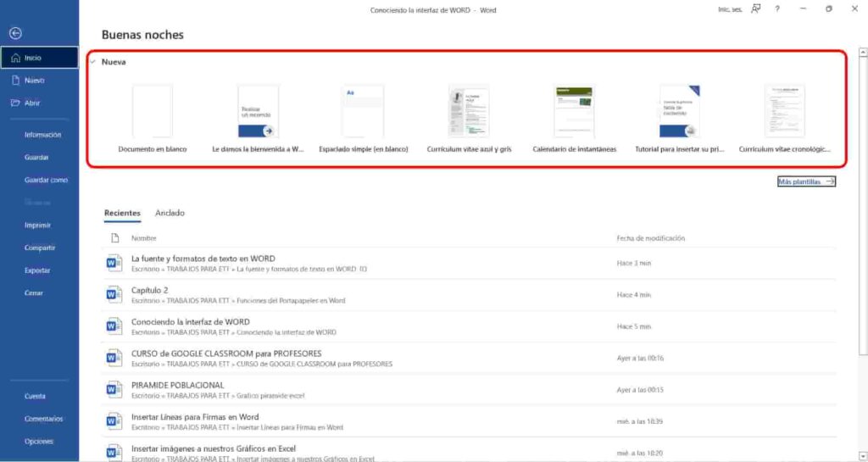The image size is (868, 462).
Task: Click the Inicio home icon
Action: (14, 58)
